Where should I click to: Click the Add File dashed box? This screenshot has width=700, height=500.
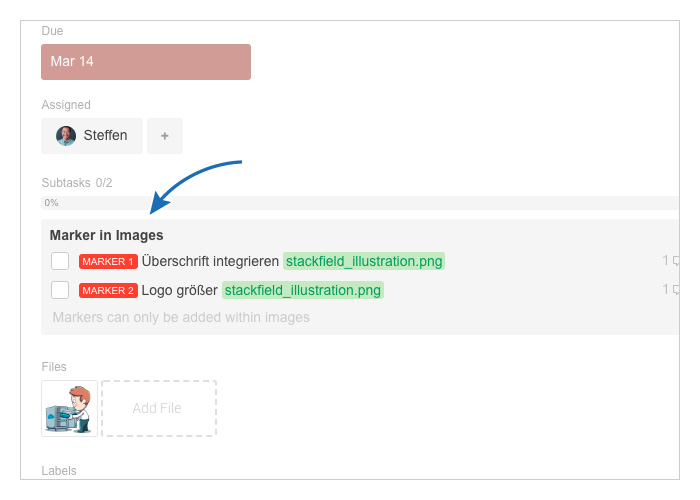pos(159,408)
